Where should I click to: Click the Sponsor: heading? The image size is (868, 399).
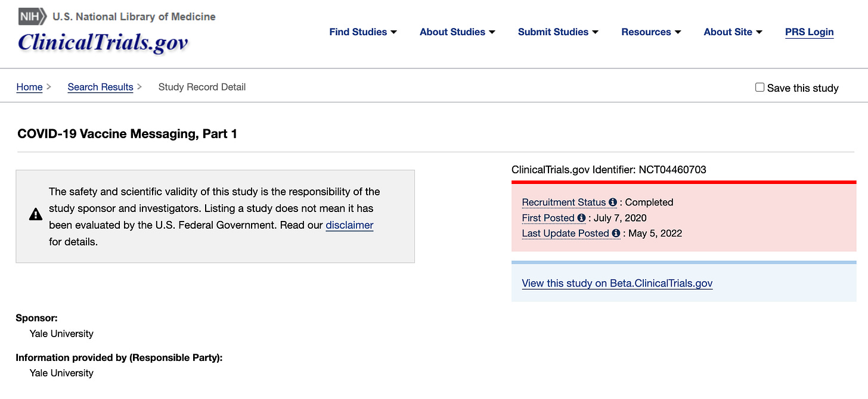pos(37,318)
